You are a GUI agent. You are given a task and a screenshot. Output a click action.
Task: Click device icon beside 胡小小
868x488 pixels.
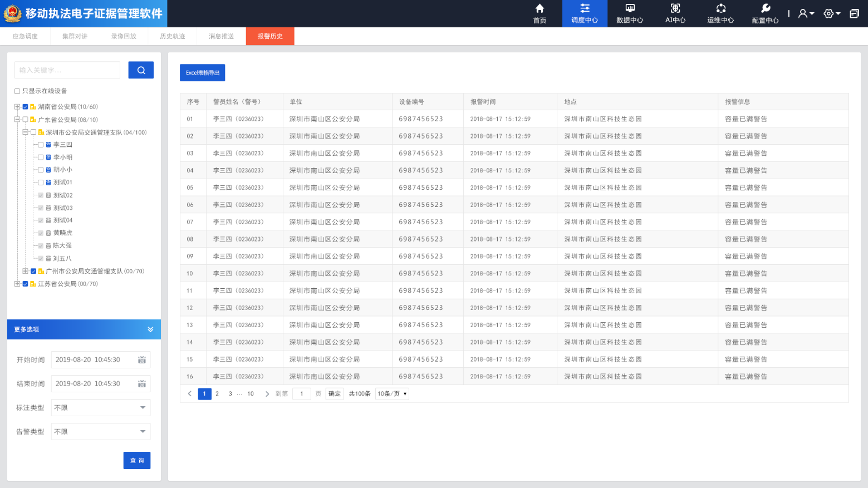click(x=48, y=170)
